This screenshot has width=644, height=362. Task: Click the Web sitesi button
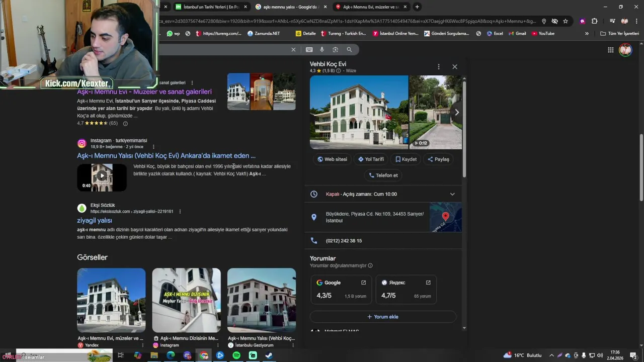click(332, 159)
